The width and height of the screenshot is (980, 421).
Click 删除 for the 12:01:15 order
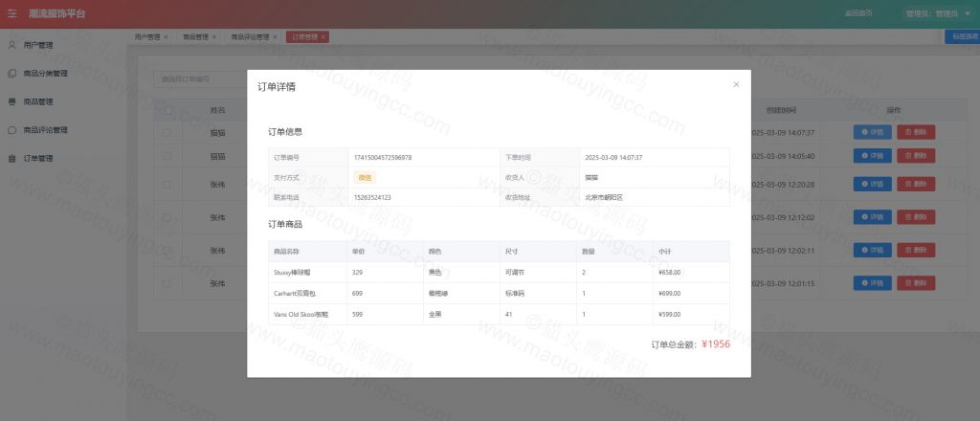pos(916,283)
